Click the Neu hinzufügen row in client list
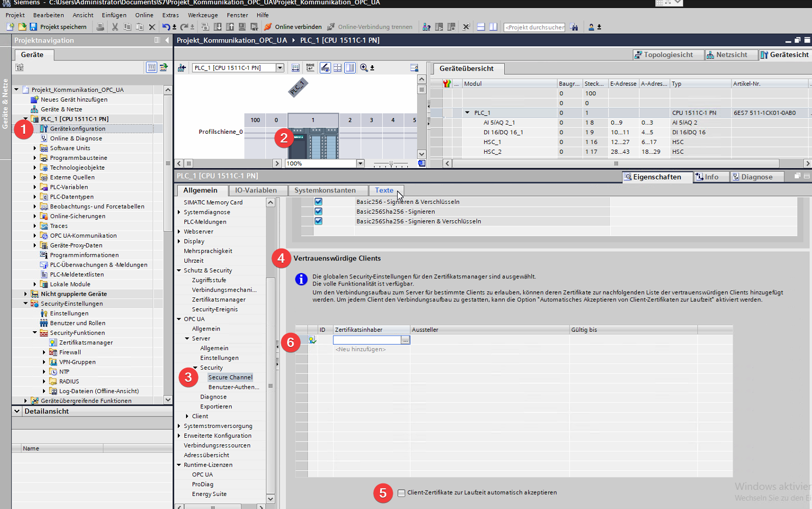Image resolution: width=812 pixels, height=509 pixels. tap(361, 349)
